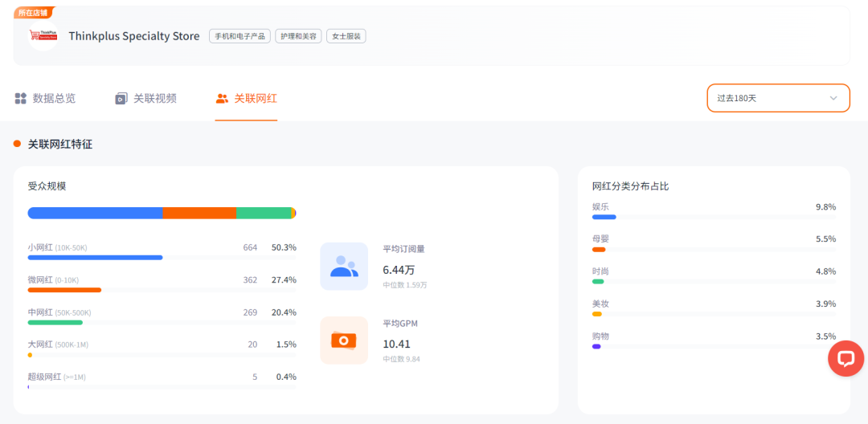Click the 0.4% percentage value

click(287, 377)
